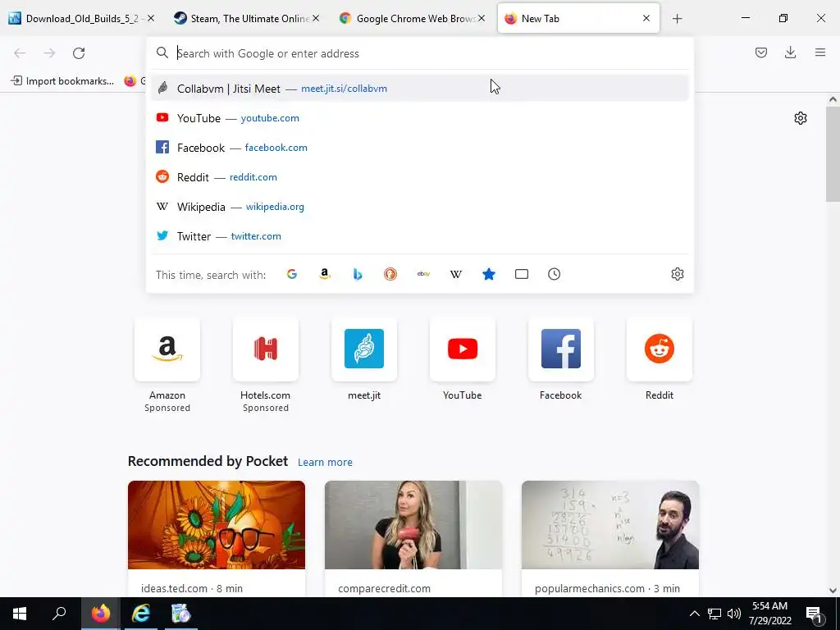Search this time with Wikipedia
This screenshot has height=630, width=840.
pos(456,274)
